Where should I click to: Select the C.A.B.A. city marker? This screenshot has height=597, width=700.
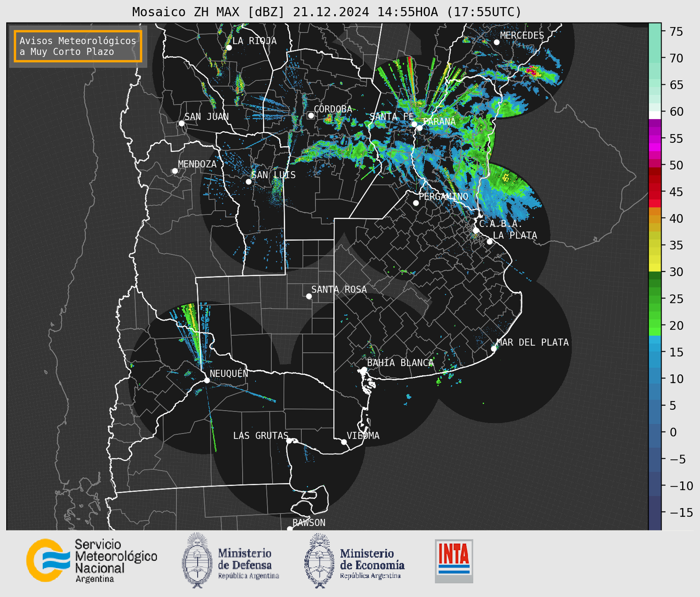pyautogui.click(x=476, y=230)
